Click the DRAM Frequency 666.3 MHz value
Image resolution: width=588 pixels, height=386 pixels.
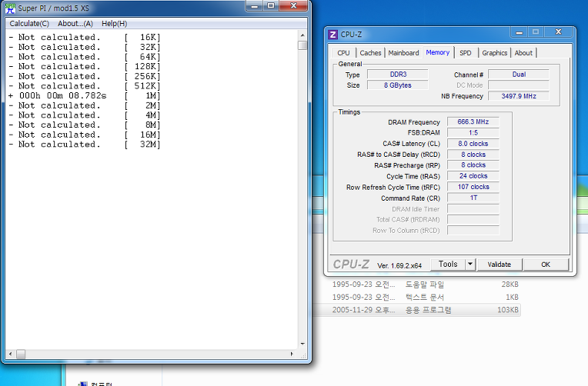[x=473, y=121]
